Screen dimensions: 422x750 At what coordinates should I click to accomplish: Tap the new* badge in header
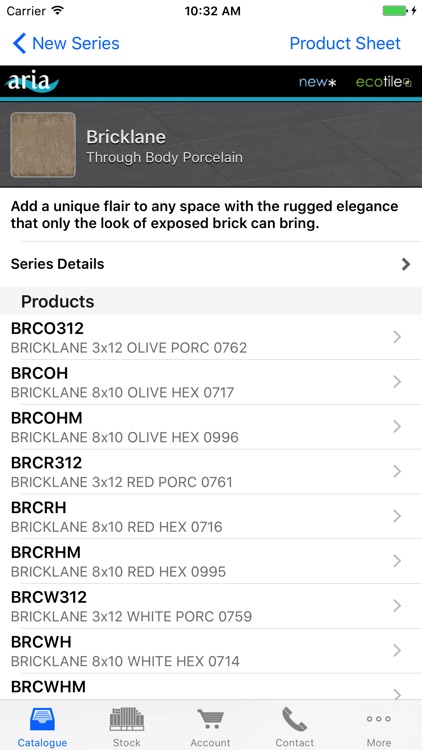[318, 82]
